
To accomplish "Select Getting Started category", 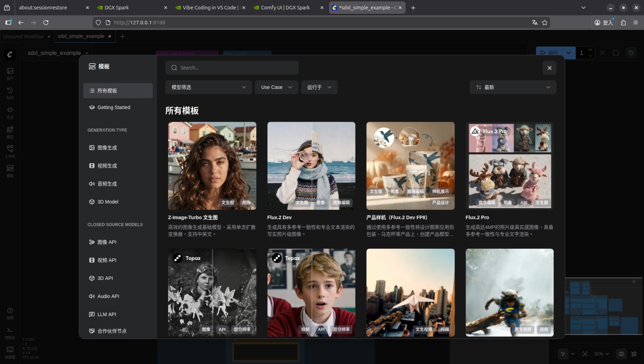I will (x=118, y=107).
